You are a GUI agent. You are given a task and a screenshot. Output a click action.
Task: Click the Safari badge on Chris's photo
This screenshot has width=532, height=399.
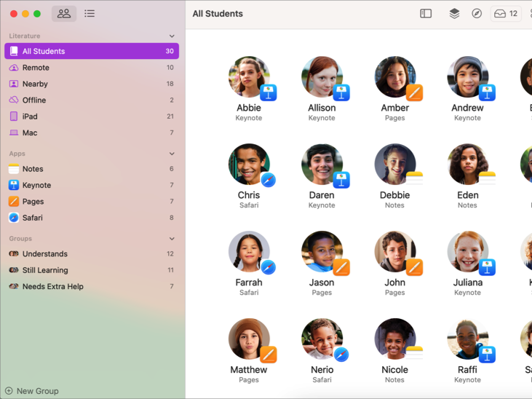coord(269,181)
